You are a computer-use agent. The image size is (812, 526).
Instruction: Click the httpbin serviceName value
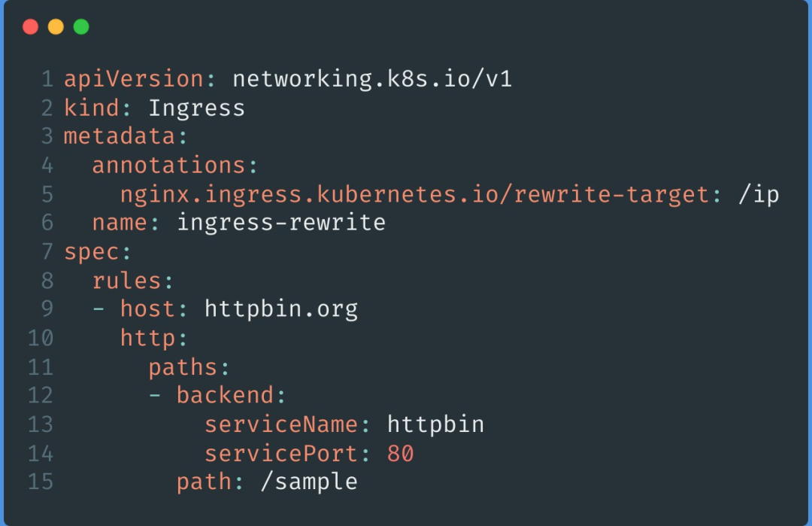(436, 424)
